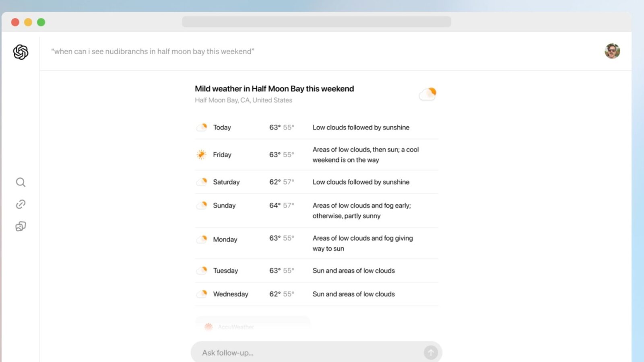Click the link icon in sidebar
Image resolution: width=644 pixels, height=362 pixels.
pos(21,204)
